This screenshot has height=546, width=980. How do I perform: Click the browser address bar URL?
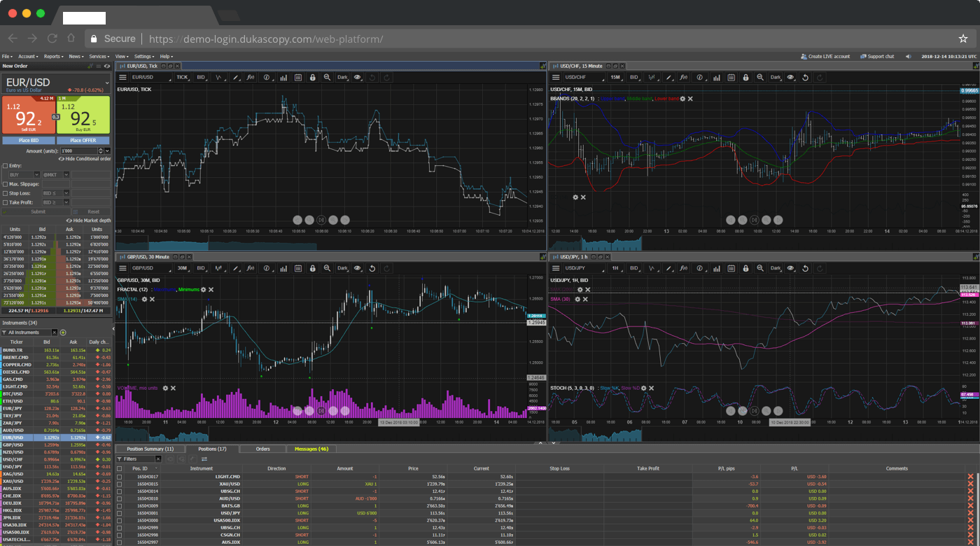pyautogui.click(x=266, y=39)
